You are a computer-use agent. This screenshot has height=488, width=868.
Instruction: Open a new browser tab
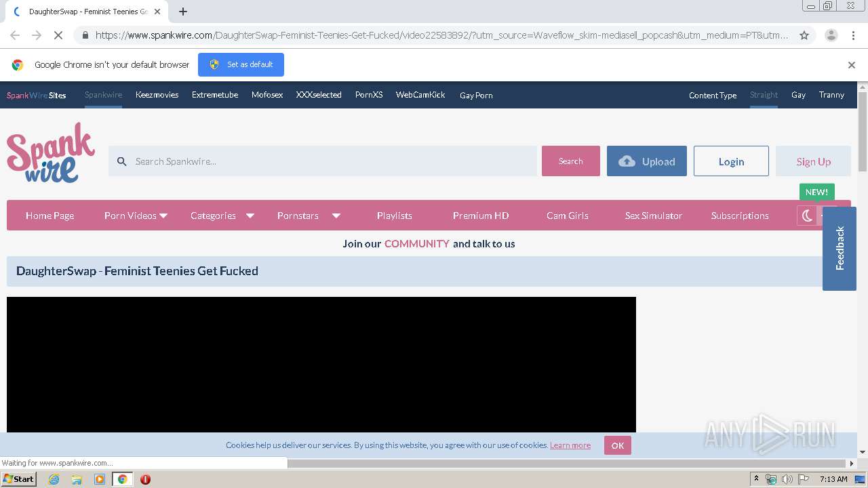[x=183, y=12]
